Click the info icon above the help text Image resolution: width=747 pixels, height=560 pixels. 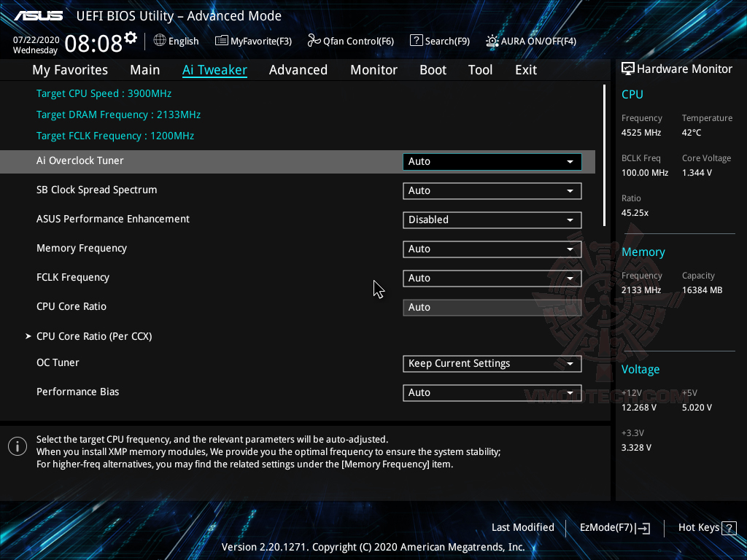point(17,446)
